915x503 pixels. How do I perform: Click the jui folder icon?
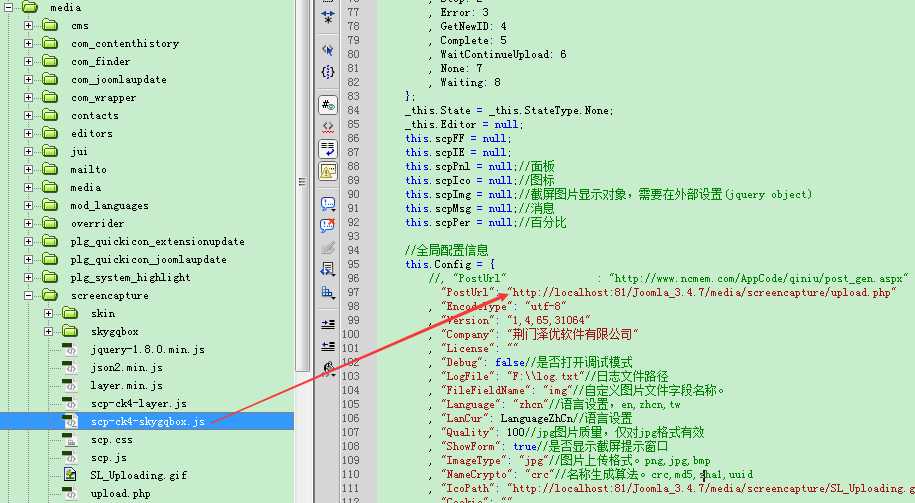(x=50, y=151)
